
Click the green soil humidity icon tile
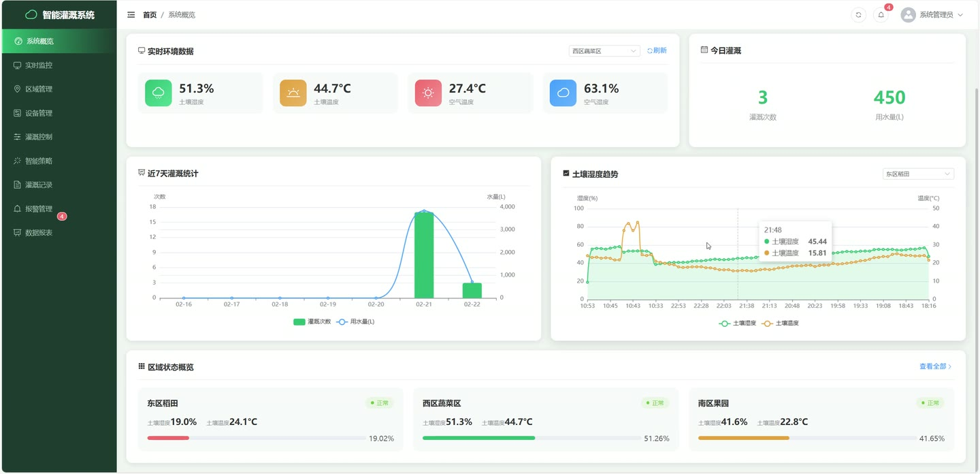click(158, 93)
